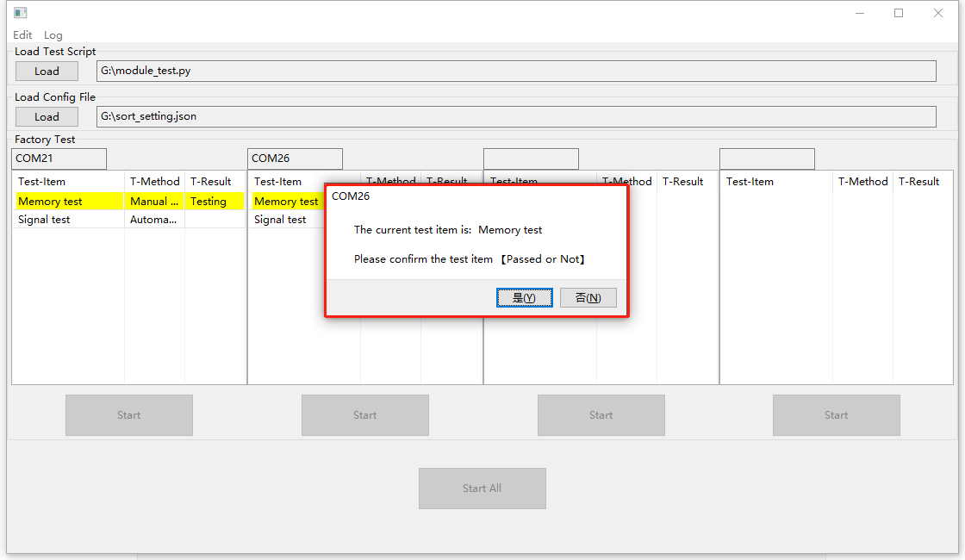Open the Edit menu
This screenshot has width=965, height=560.
click(x=22, y=35)
